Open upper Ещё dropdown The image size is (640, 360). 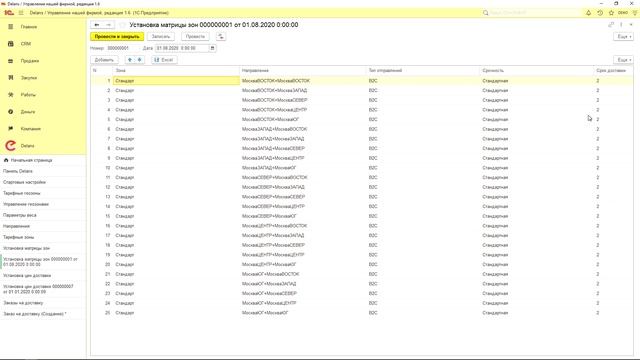623,37
